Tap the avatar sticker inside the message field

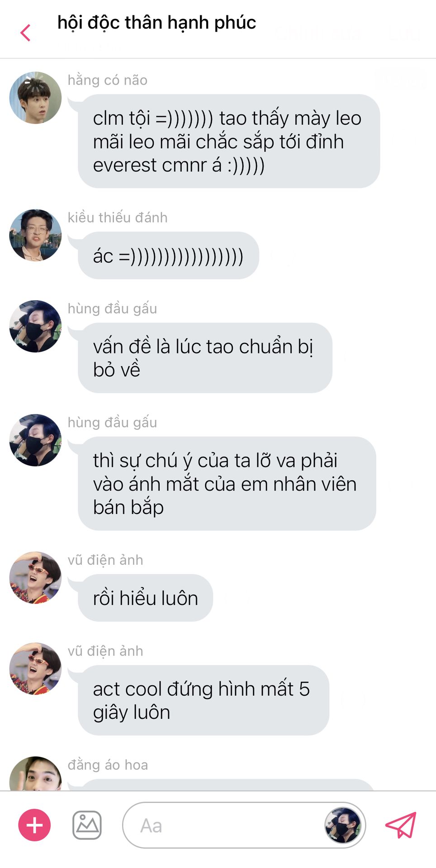point(343,826)
